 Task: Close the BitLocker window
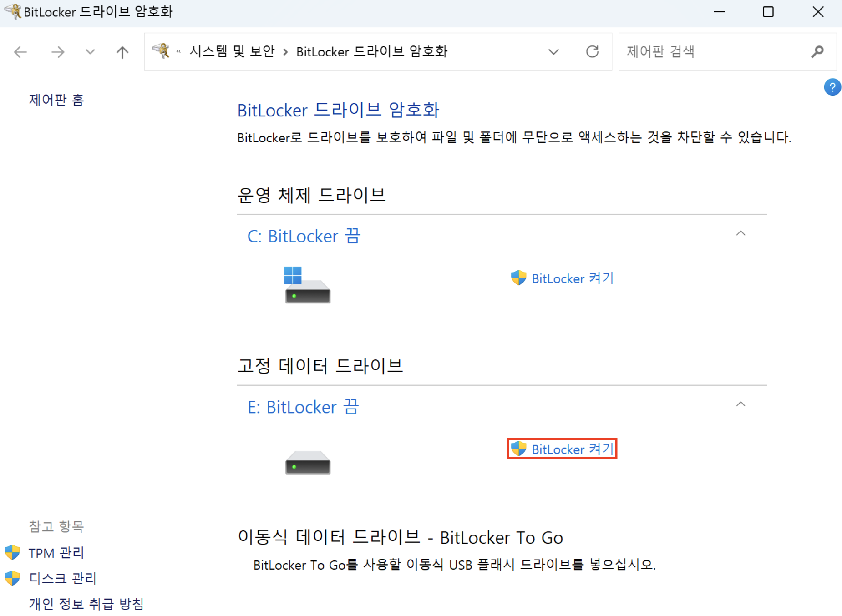818,12
